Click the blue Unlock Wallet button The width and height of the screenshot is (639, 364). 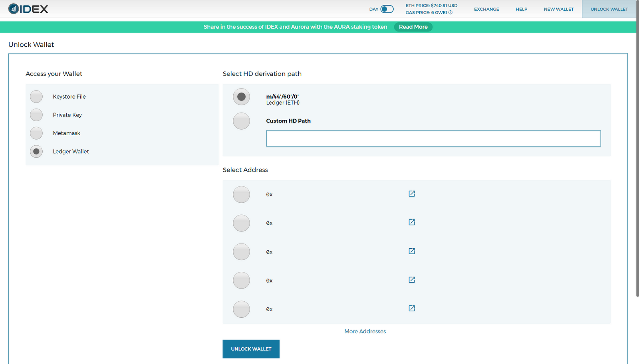pyautogui.click(x=251, y=349)
